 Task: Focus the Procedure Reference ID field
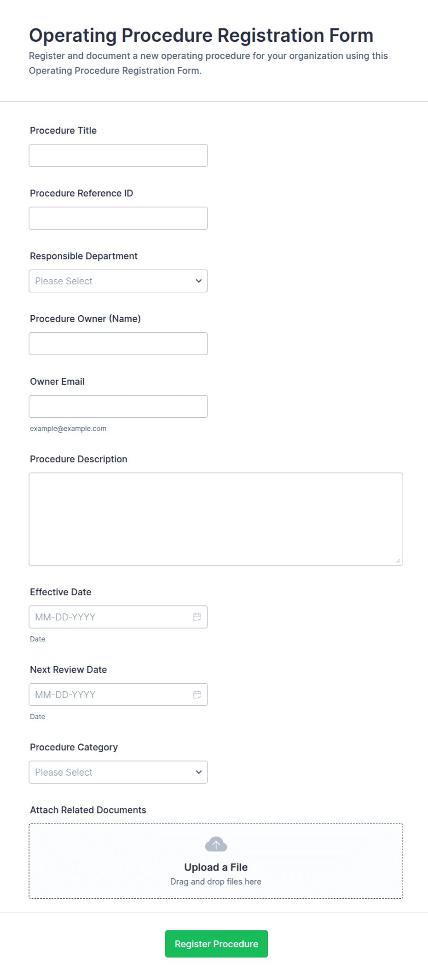tap(118, 218)
